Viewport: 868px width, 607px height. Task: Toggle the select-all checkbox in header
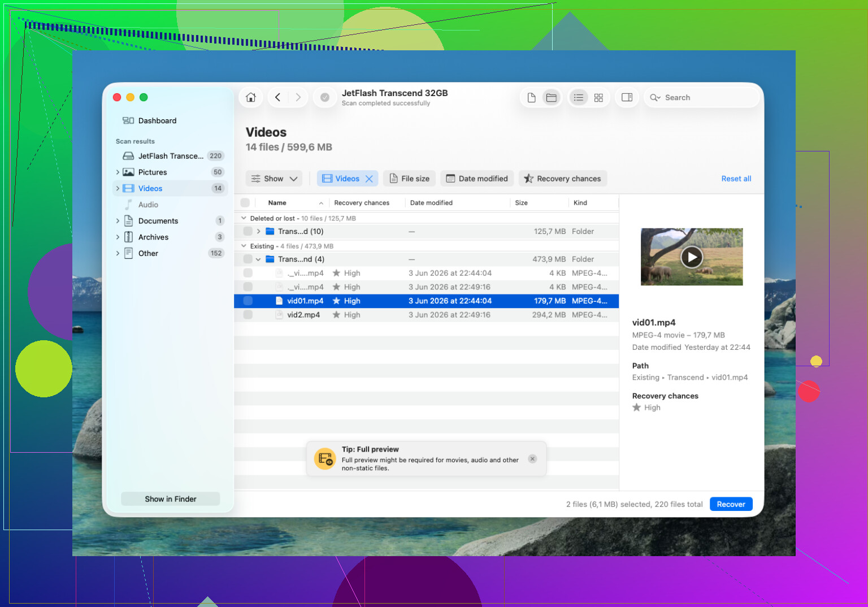[x=245, y=203]
